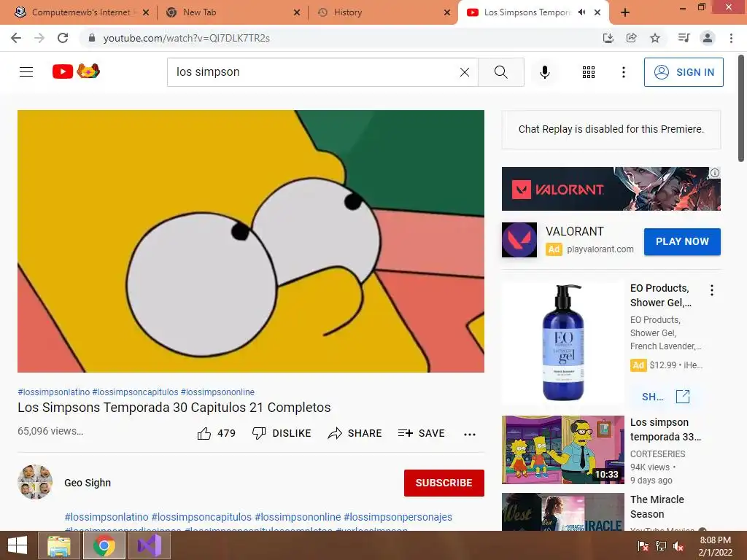This screenshot has width=747, height=560.
Task: Go to YouTube home via logo
Action: [76, 71]
